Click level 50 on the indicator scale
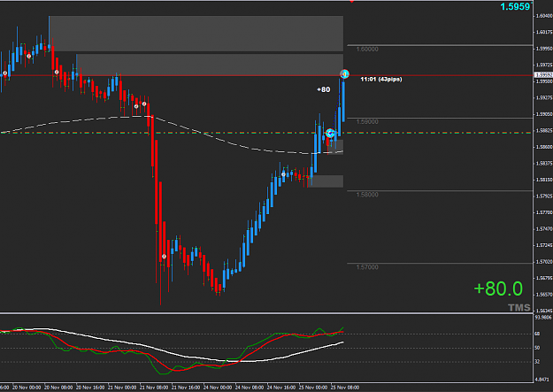Viewport: 553px width, 392px height. point(537,348)
